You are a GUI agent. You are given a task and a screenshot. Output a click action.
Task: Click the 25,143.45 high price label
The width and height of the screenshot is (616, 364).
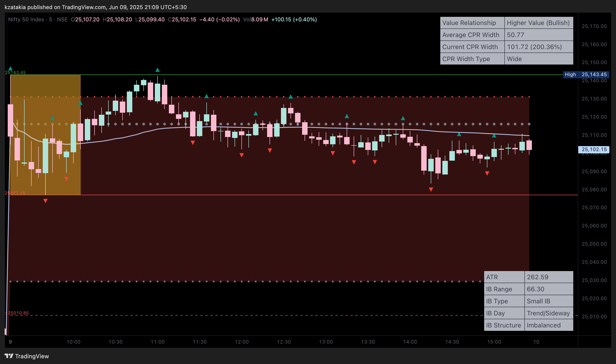pos(594,74)
